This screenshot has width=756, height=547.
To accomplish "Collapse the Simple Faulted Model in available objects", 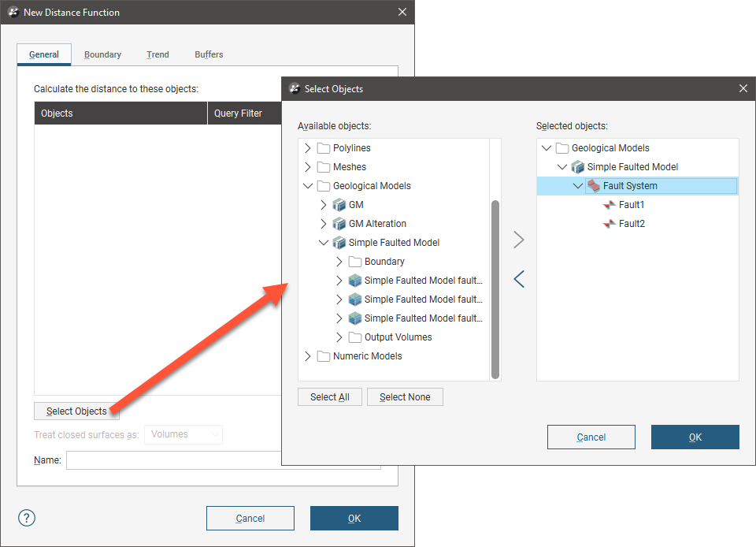I will [323, 243].
